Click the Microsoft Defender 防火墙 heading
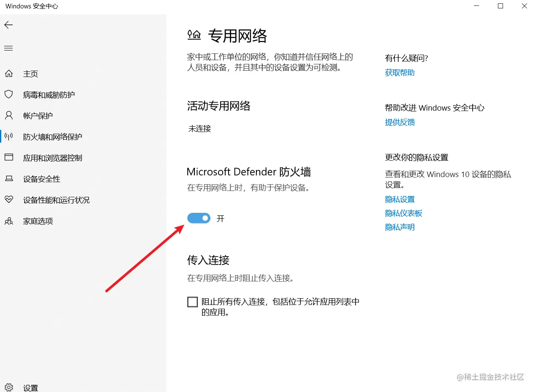Screen dimensions: 535x392 pyautogui.click(x=249, y=172)
